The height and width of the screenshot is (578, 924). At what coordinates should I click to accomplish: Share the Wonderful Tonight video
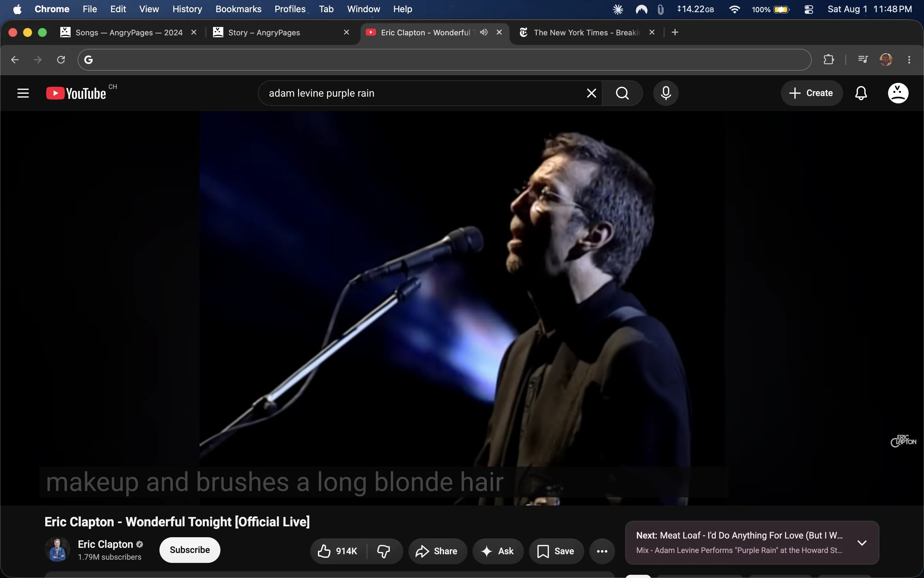click(438, 551)
